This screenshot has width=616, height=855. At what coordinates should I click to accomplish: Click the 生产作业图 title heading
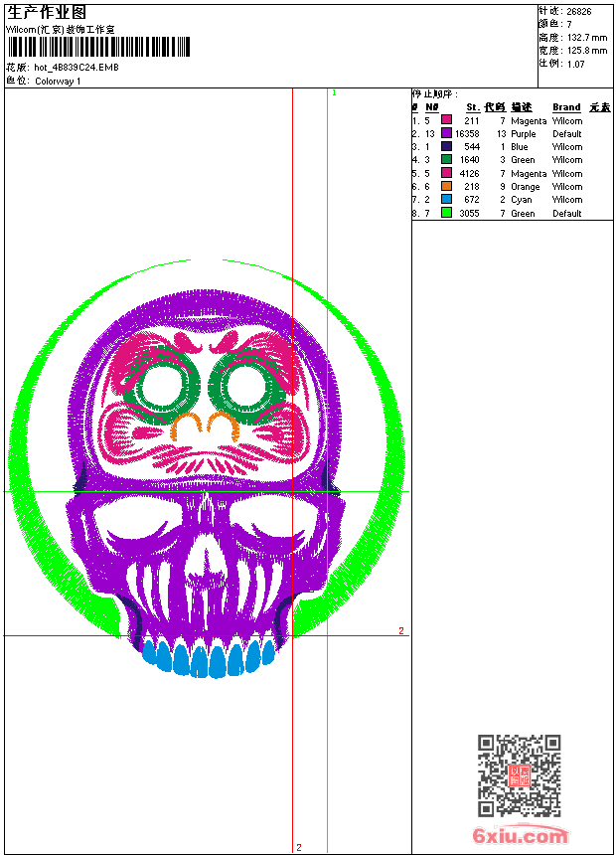click(x=48, y=12)
